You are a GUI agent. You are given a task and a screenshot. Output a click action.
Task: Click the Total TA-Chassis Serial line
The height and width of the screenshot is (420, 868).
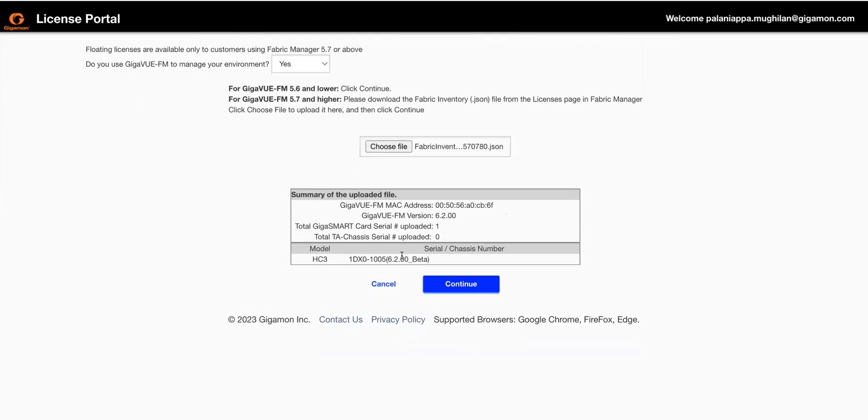pos(376,237)
